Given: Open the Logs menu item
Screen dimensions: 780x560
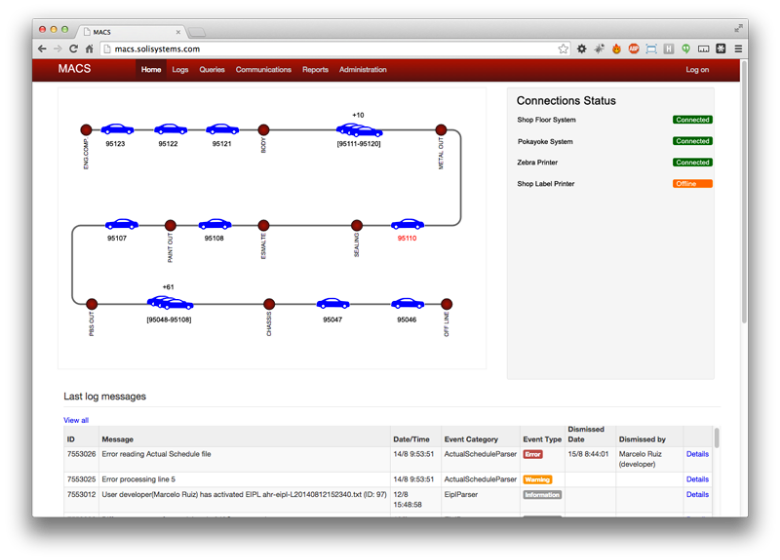Looking at the screenshot, I should [180, 70].
